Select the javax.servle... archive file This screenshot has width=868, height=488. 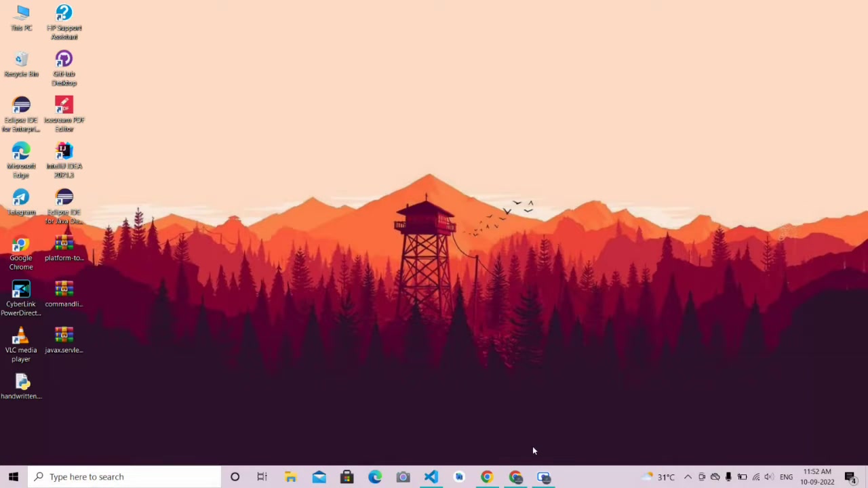click(x=64, y=341)
